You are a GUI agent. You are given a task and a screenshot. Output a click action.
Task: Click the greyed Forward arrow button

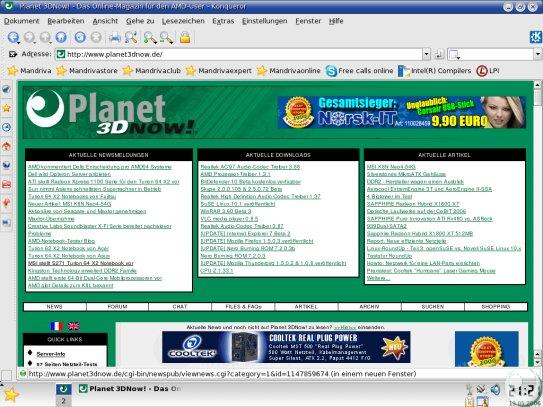pos(29,37)
